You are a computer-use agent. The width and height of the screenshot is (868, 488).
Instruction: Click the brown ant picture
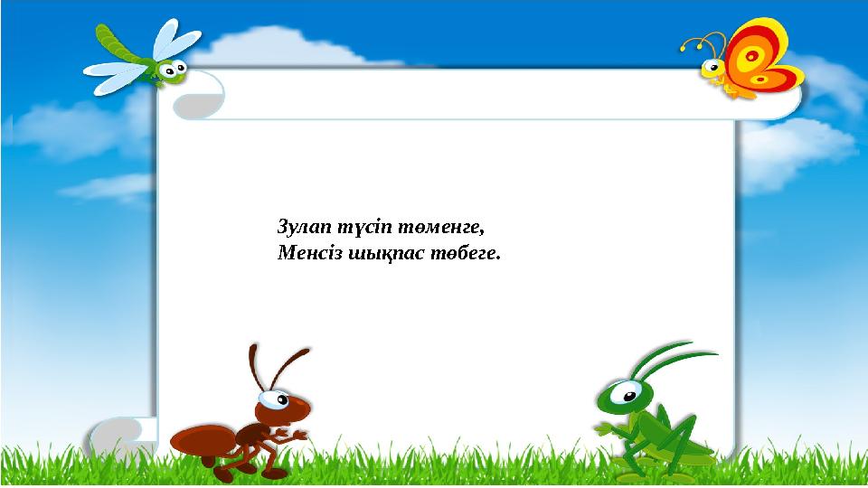(x=241, y=413)
